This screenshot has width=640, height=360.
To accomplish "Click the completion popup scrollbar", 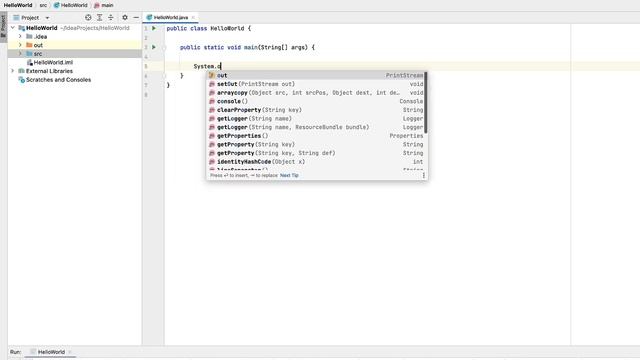I will pyautogui.click(x=426, y=102).
